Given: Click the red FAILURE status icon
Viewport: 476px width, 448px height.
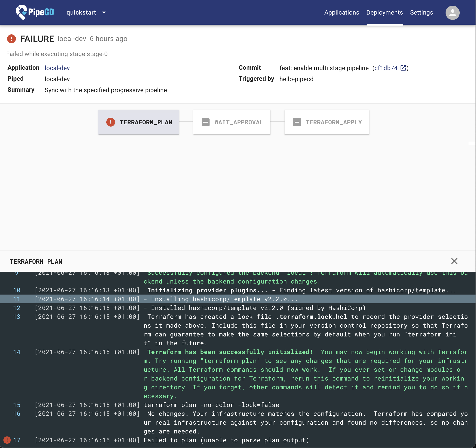Looking at the screenshot, I should pyautogui.click(x=11, y=39).
